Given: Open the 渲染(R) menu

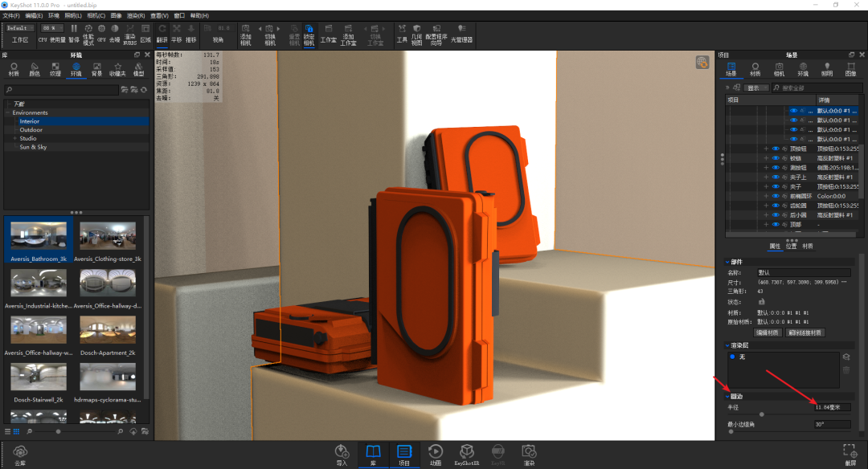Looking at the screenshot, I should (x=136, y=15).
